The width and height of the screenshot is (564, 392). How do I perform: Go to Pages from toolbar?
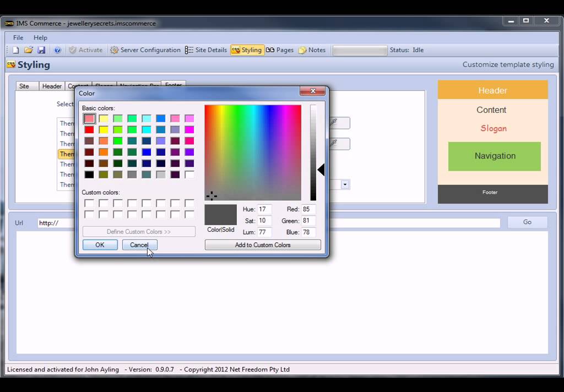(x=280, y=50)
